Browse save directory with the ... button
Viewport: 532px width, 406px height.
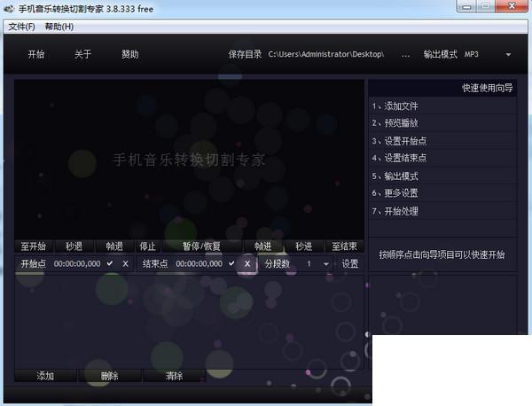pyautogui.click(x=405, y=55)
